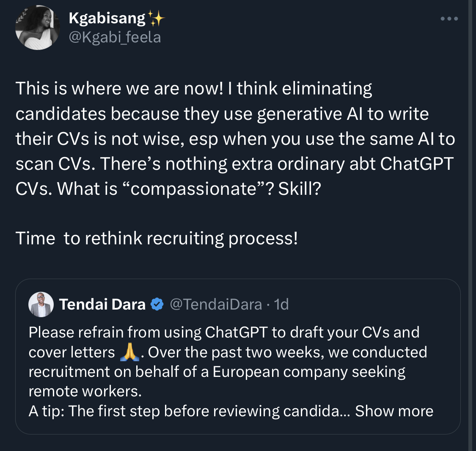This screenshot has height=451, width=476.
Task: Click the @TendaiDara handle
Action: (x=216, y=304)
